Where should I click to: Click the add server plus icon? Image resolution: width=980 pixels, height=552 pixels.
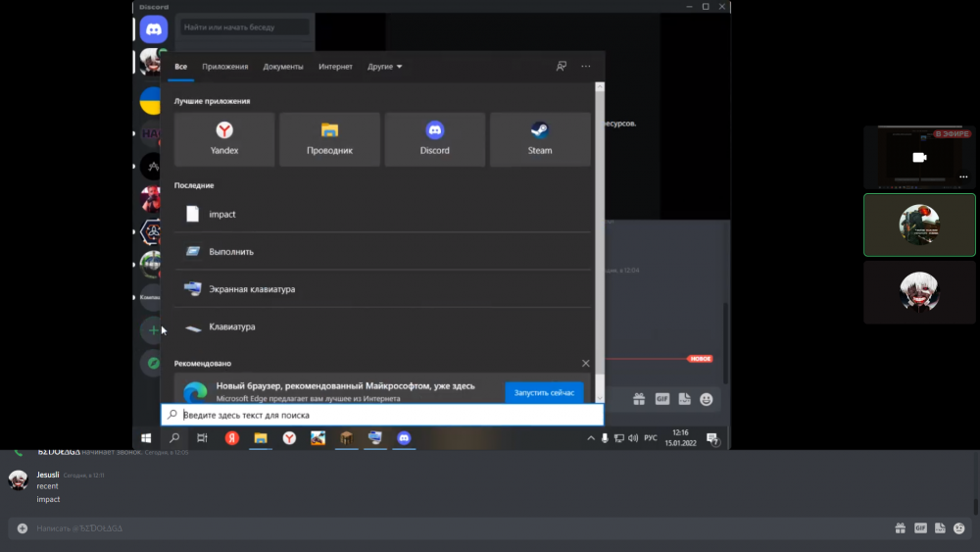point(153,330)
